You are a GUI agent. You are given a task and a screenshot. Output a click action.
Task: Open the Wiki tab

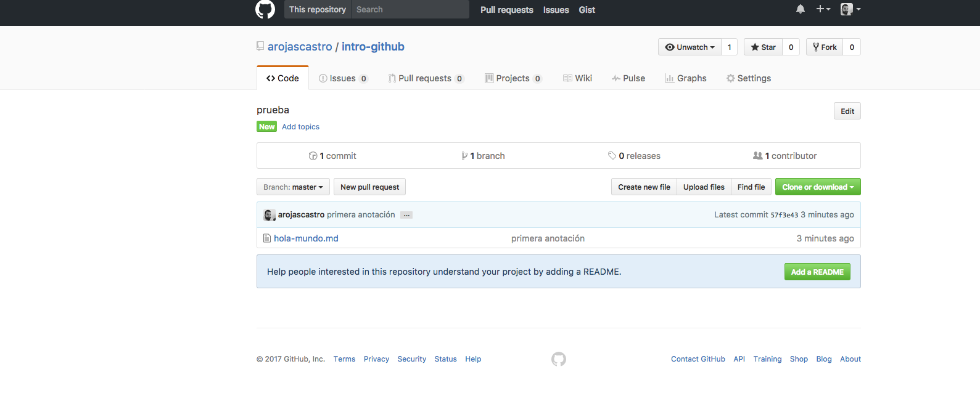577,78
